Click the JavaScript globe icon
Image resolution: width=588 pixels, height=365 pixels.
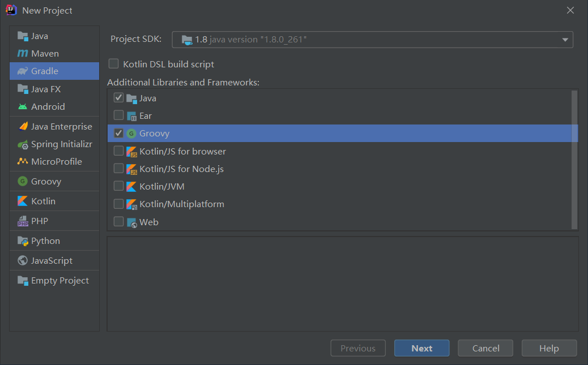point(23,260)
